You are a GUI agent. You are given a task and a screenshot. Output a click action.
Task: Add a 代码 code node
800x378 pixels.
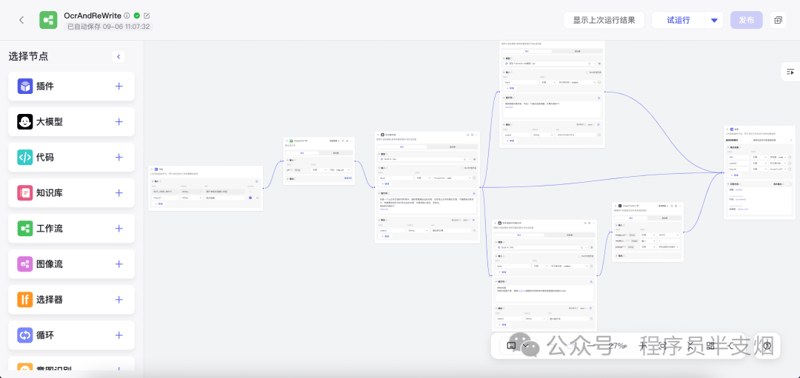pyautogui.click(x=119, y=157)
